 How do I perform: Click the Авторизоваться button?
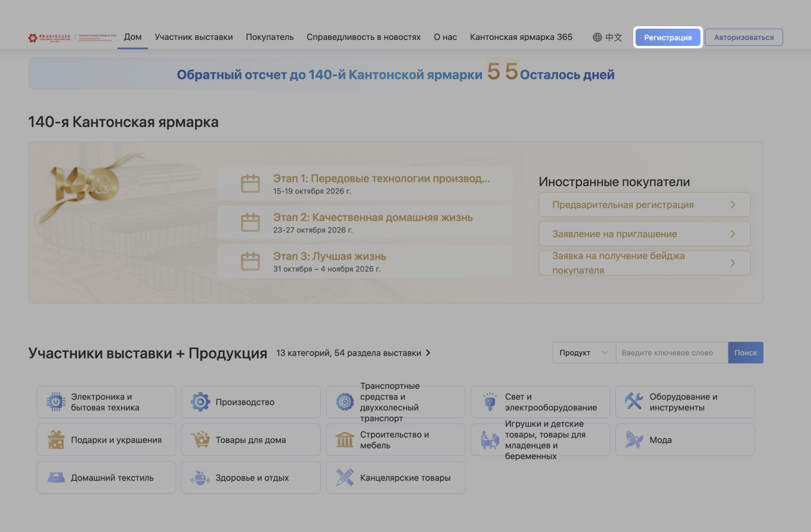[x=744, y=38]
